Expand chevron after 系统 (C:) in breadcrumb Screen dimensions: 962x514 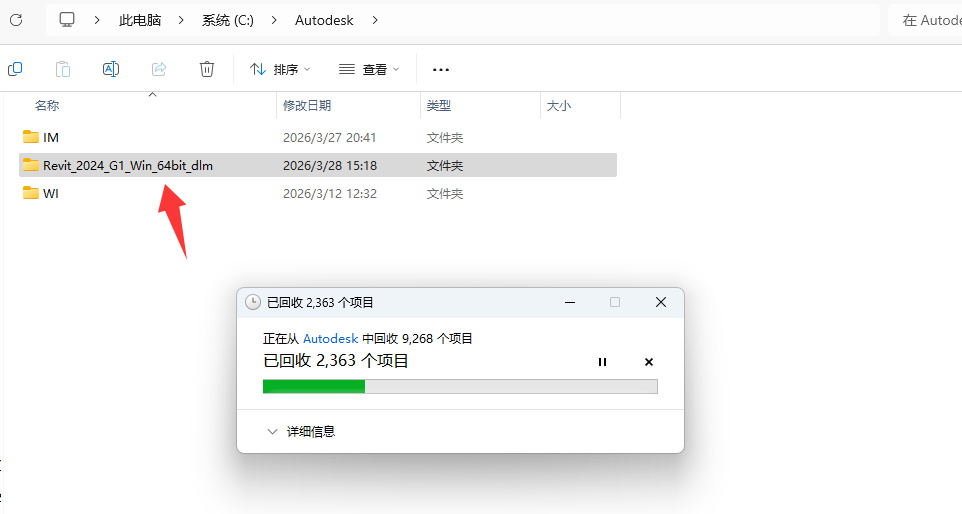274,20
